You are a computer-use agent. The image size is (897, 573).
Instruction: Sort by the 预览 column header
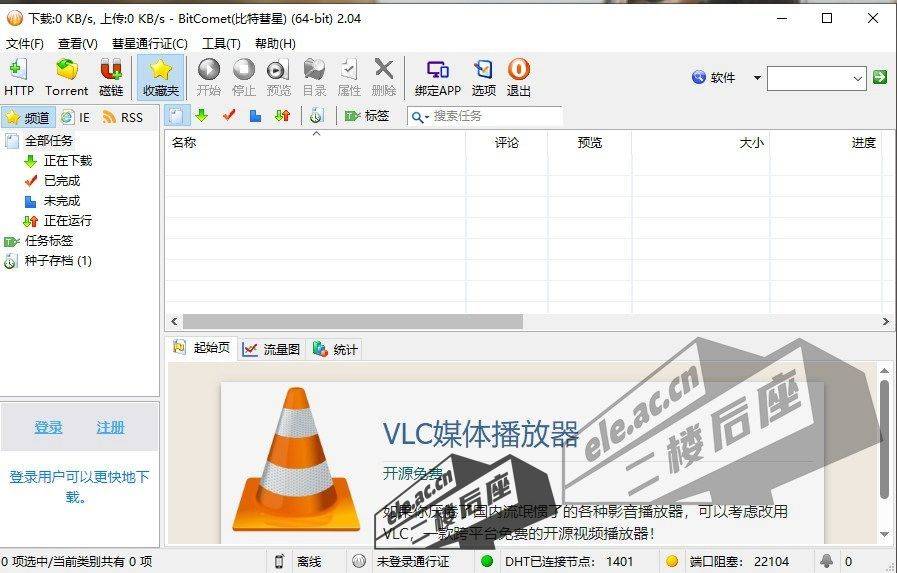pyautogui.click(x=589, y=142)
